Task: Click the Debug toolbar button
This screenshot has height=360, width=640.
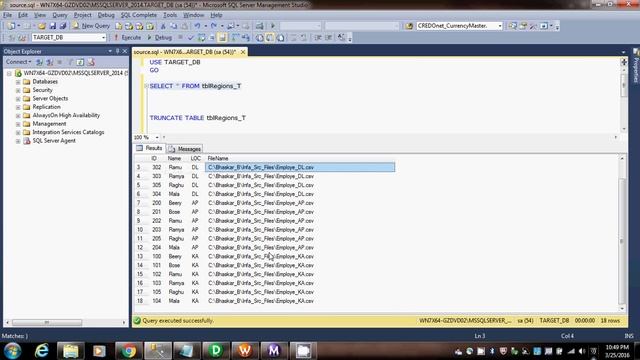Action: [160, 38]
